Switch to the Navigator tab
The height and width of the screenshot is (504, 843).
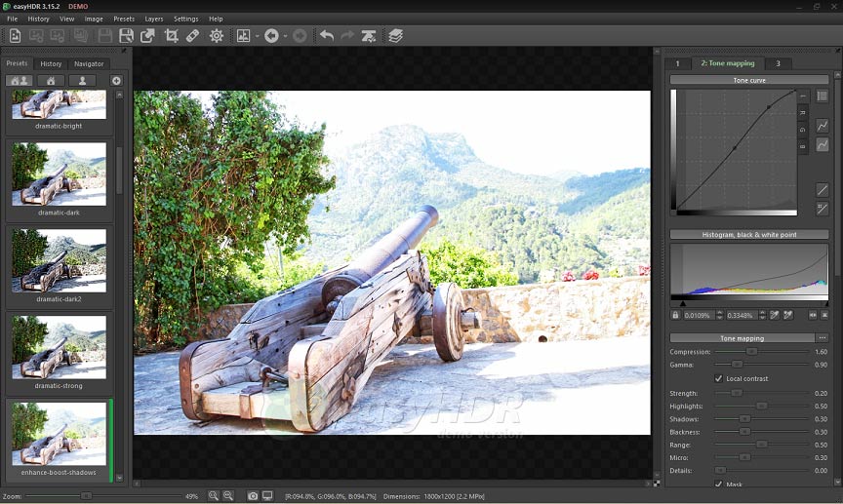(x=89, y=63)
